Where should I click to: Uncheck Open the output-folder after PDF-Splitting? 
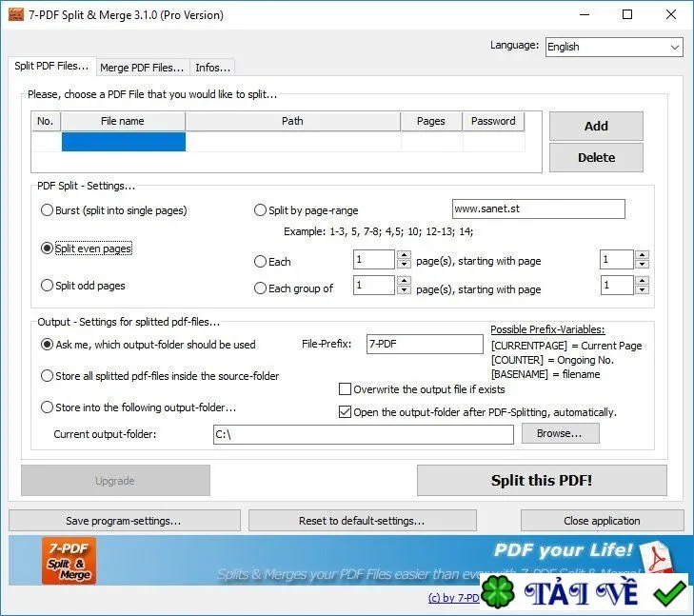click(345, 412)
